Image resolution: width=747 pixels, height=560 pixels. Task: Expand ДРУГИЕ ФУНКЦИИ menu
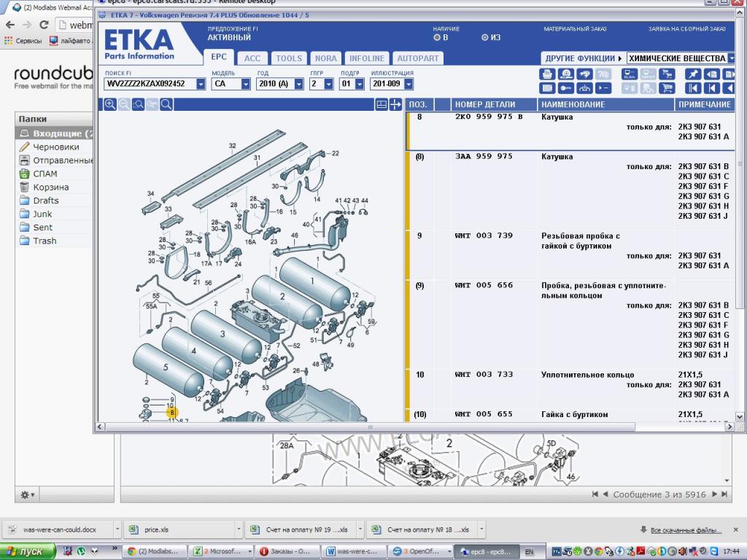(x=583, y=58)
